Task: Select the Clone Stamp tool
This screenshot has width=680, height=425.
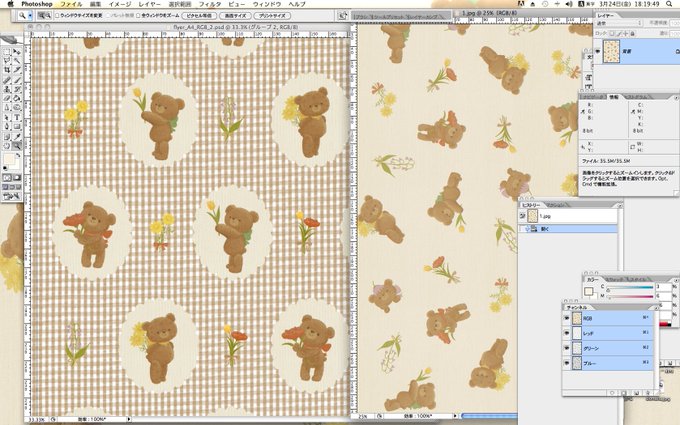Action: pos(7,89)
